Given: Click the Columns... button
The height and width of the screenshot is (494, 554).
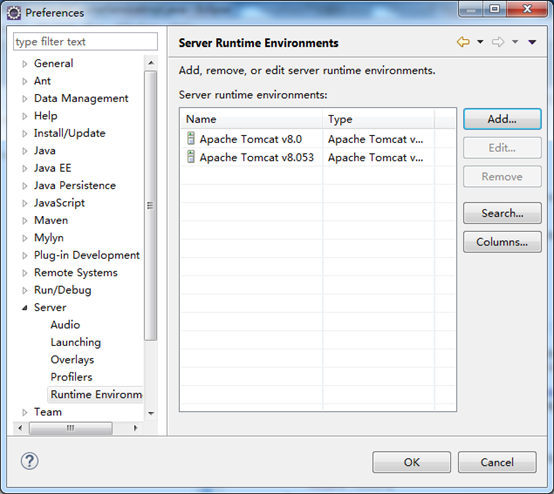Looking at the screenshot, I should pos(502,242).
